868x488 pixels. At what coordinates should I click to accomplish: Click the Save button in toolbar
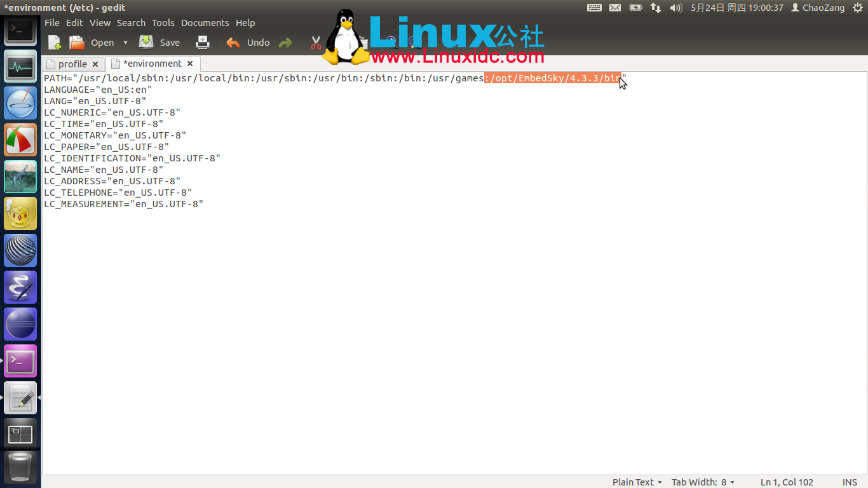[x=159, y=43]
